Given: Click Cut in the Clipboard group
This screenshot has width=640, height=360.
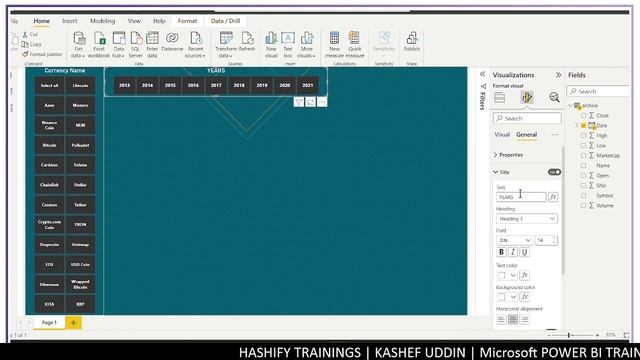Looking at the screenshot, I should point(30,35).
